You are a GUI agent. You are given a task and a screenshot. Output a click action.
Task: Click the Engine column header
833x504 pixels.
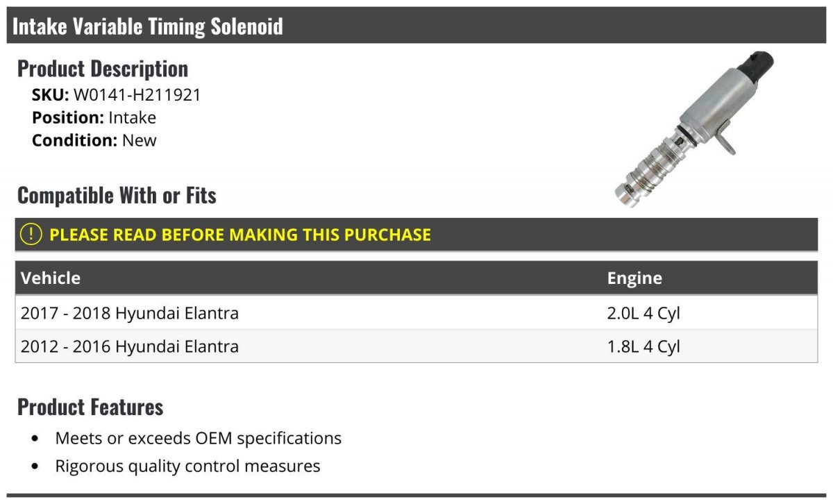coord(634,278)
